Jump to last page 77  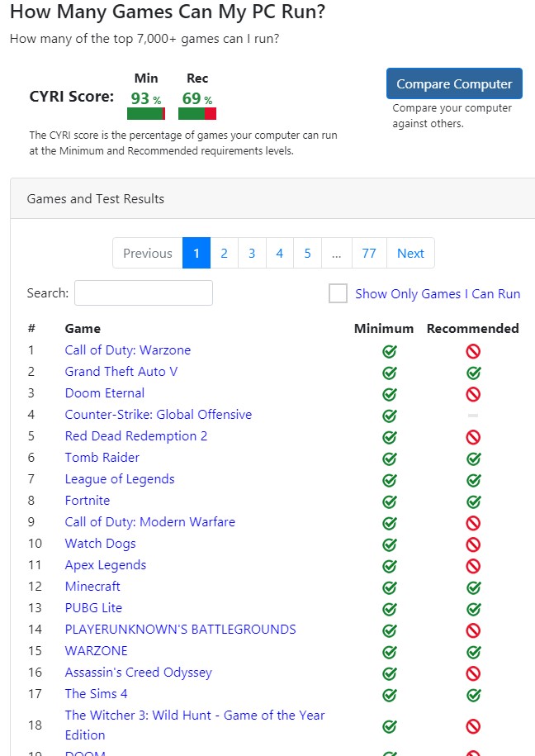[x=369, y=253]
